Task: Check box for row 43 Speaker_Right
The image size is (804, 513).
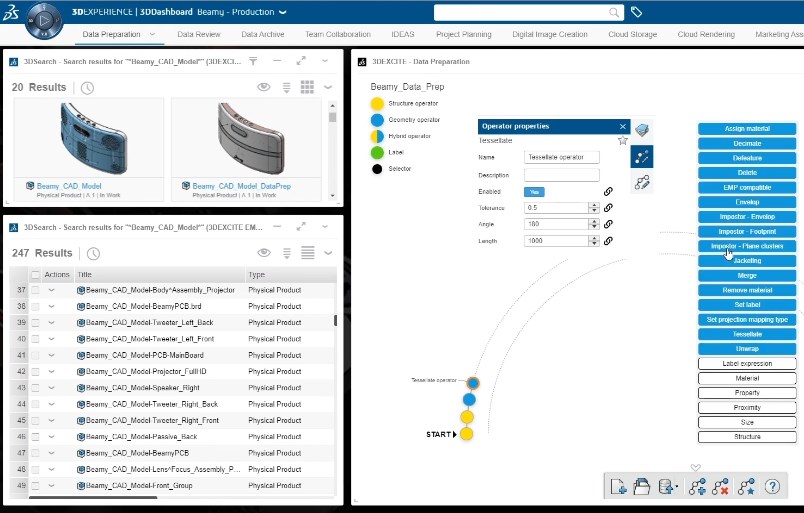Action: (x=35, y=388)
